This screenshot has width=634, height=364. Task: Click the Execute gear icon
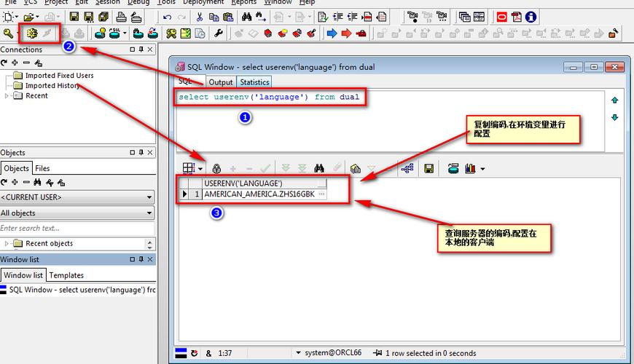click(32, 33)
